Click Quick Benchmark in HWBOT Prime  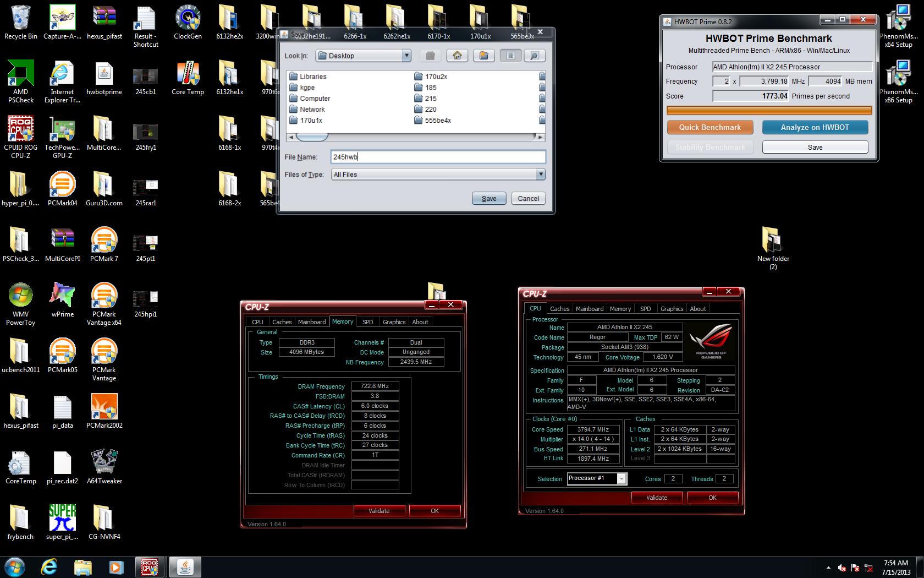tap(710, 127)
